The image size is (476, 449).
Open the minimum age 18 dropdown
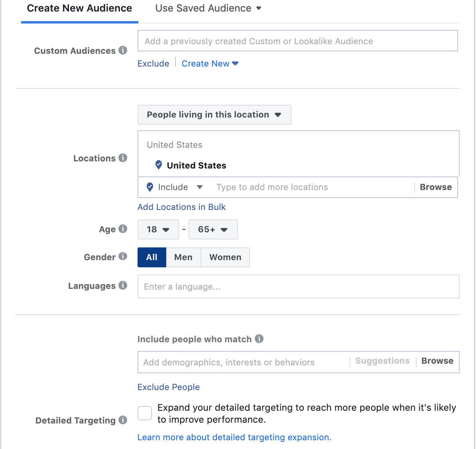[x=158, y=229]
